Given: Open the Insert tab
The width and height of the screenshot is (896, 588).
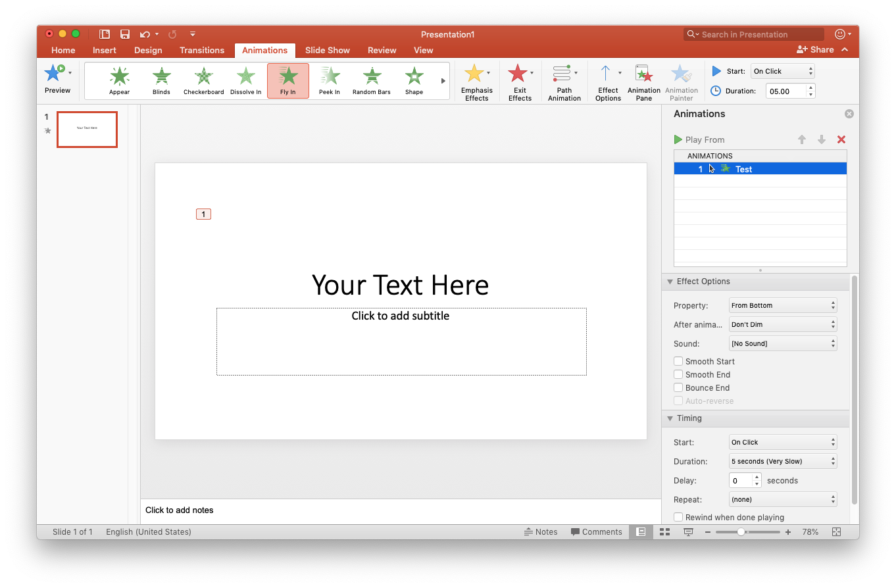Looking at the screenshot, I should (105, 50).
